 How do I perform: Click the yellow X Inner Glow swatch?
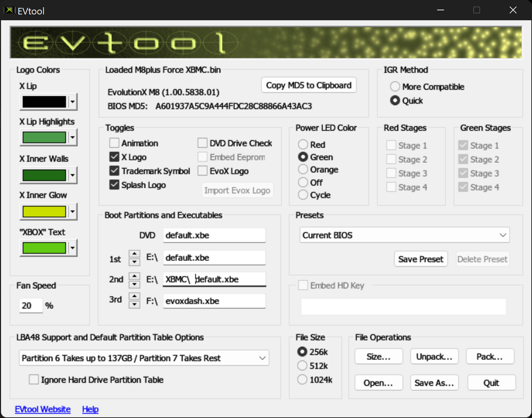44,212
